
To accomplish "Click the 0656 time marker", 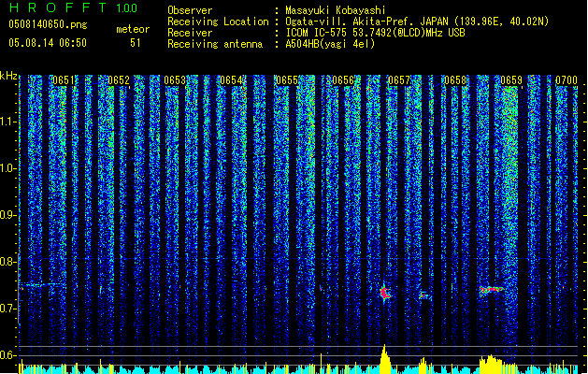I will [343, 80].
